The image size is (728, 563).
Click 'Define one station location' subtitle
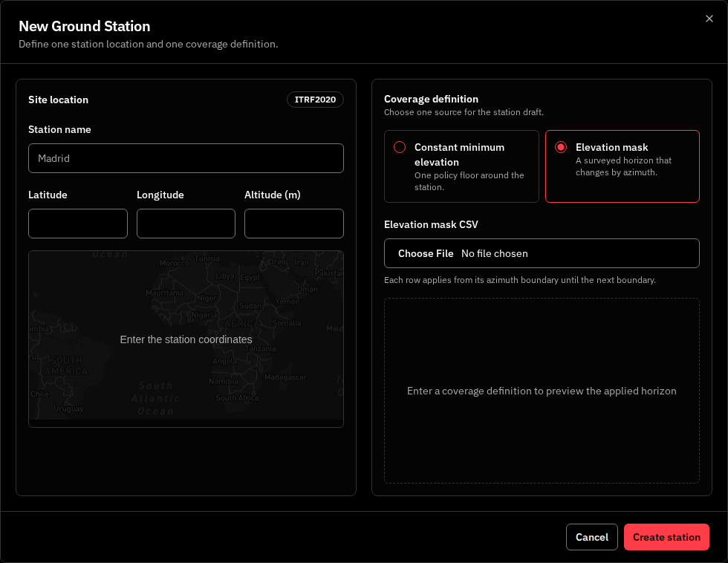click(148, 44)
